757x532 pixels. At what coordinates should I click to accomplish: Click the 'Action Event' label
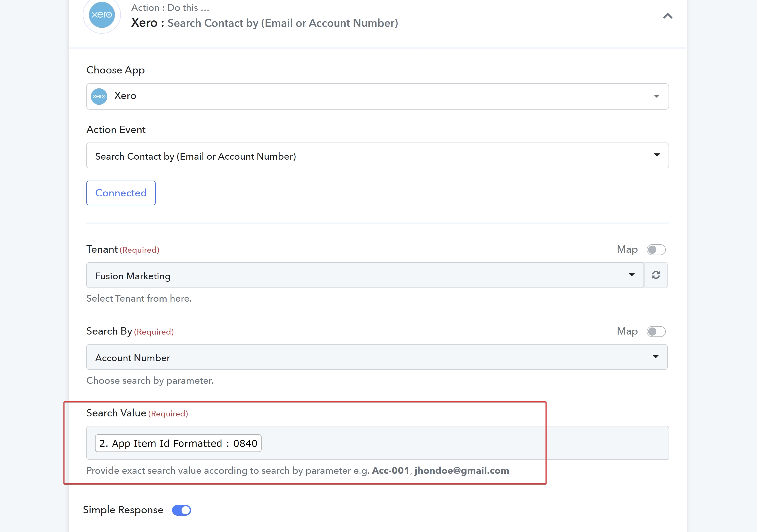click(x=116, y=129)
